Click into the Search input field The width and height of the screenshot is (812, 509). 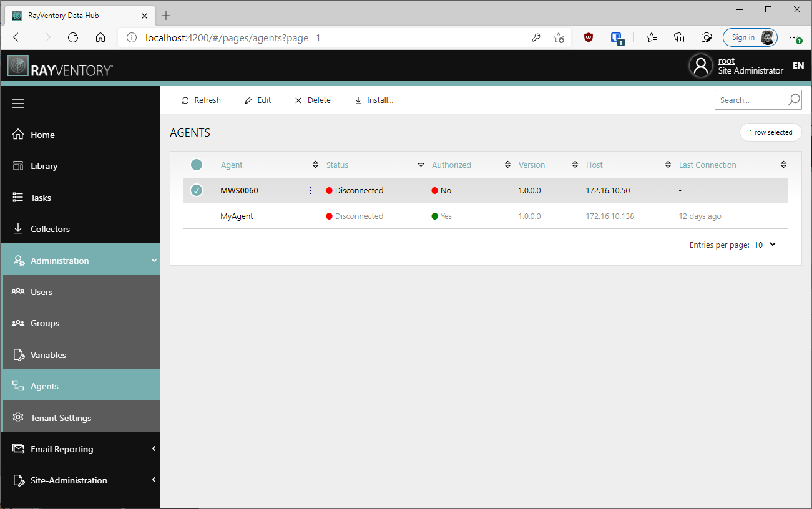pos(749,100)
